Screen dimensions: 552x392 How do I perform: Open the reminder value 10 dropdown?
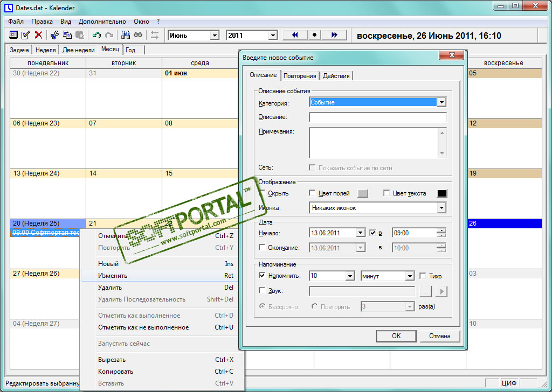[x=349, y=276]
